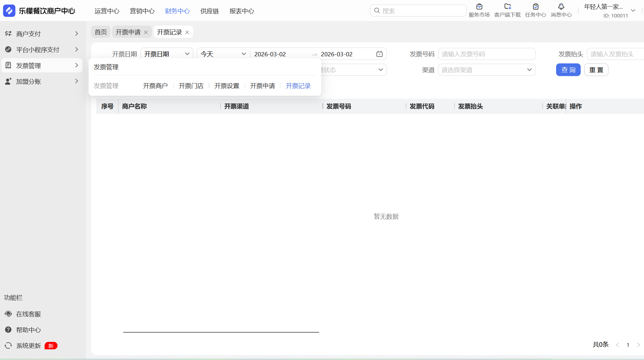Open the 请选择渠道 channel dropdown
The image size is (644, 360).
pos(487,70)
